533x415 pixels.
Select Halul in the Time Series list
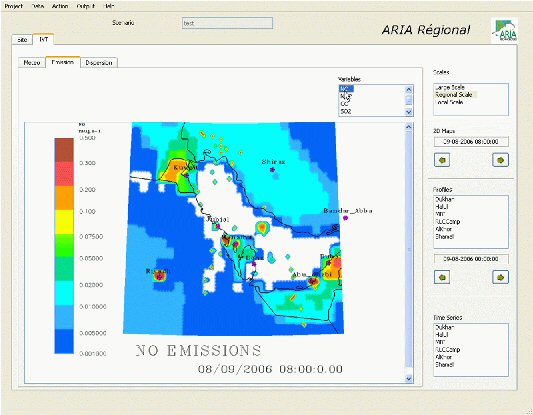(x=442, y=334)
